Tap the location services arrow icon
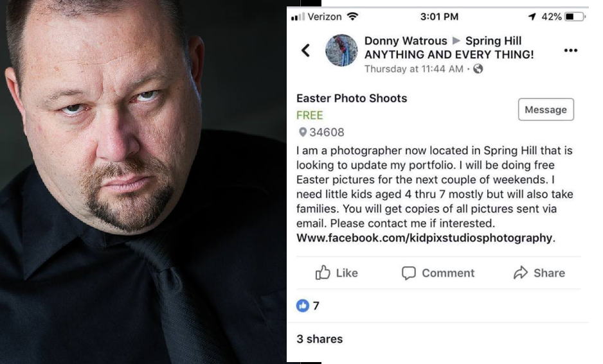 [532, 17]
